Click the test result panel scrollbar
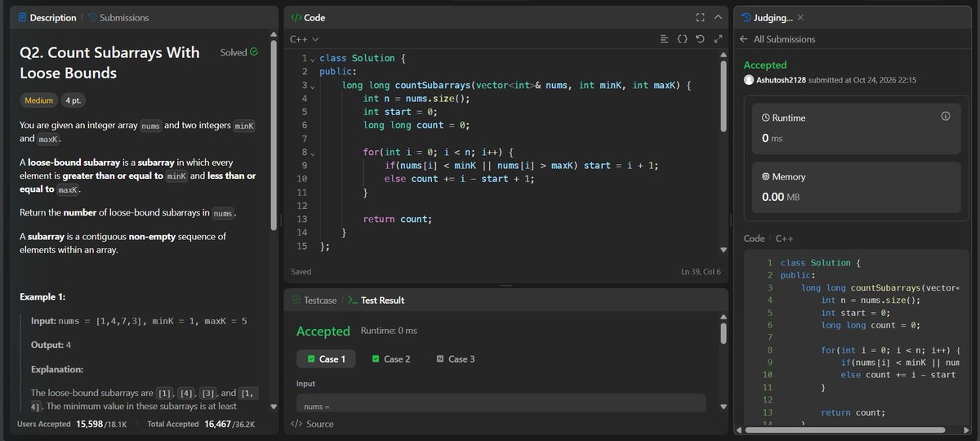This screenshot has width=980, height=441. pyautogui.click(x=723, y=333)
